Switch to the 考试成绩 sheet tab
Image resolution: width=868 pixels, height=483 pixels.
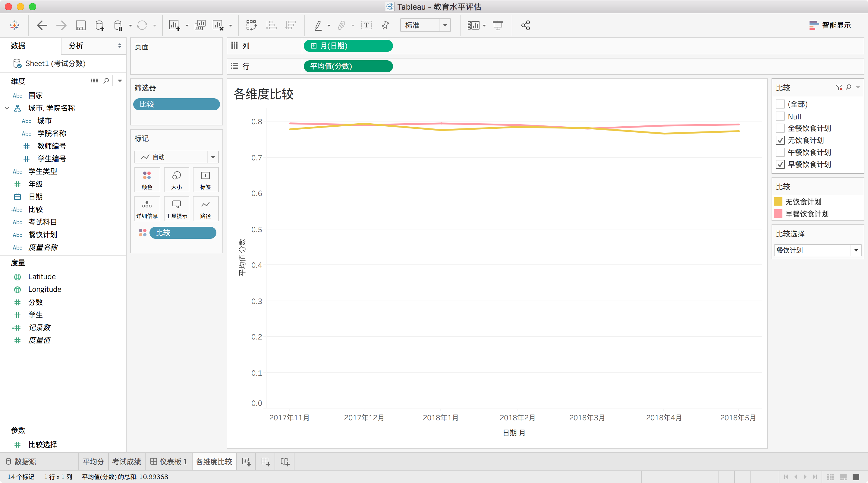pos(126,461)
